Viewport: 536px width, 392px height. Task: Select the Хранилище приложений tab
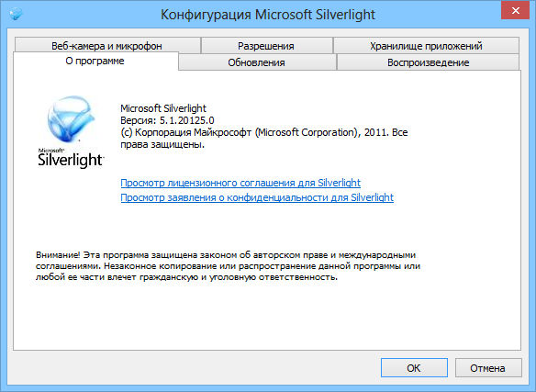426,46
